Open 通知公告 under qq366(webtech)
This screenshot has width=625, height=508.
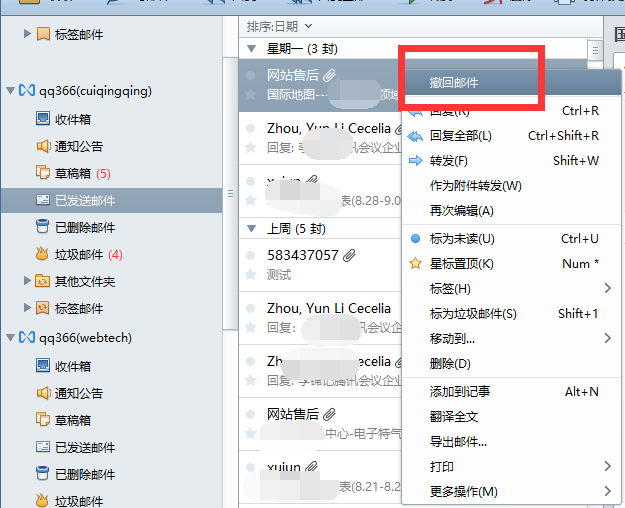(x=78, y=393)
